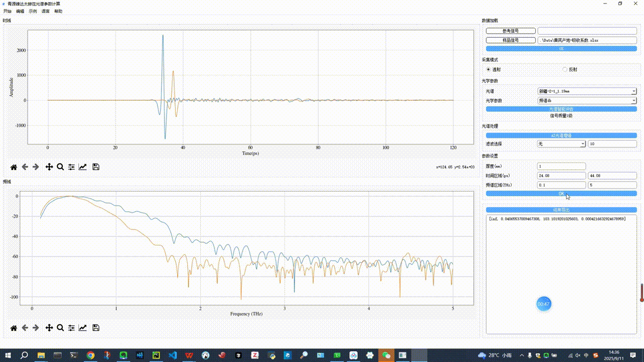Open the 光学参数 dropdown
This screenshot has height=362, width=644.
[633, 101]
